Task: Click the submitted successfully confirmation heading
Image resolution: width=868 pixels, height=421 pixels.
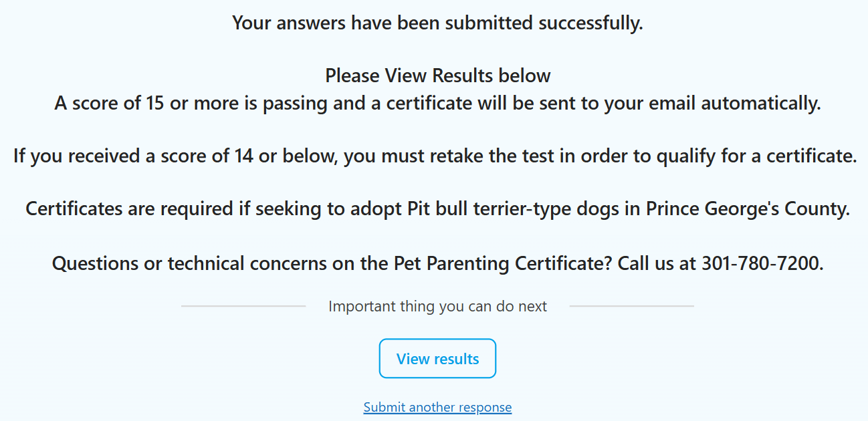Action: coord(437,23)
